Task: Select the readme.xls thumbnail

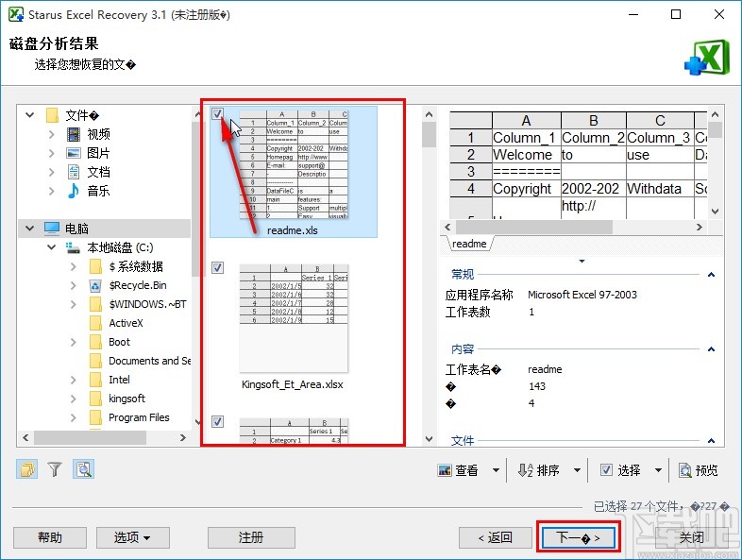Action: tap(294, 164)
